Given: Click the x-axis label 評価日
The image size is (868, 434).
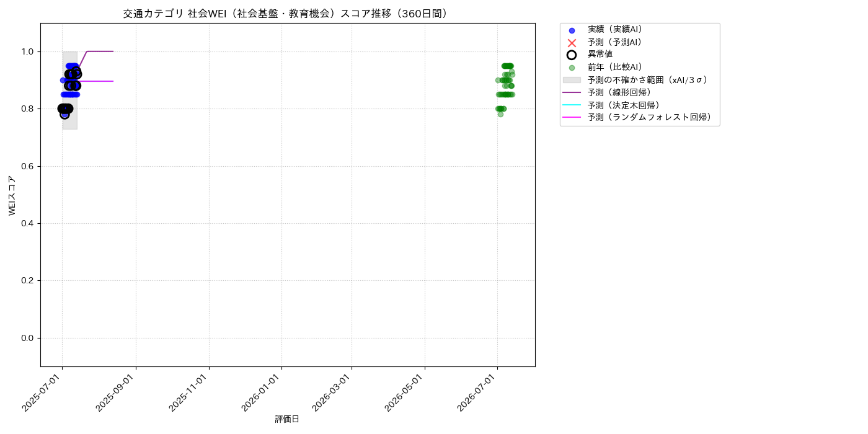Looking at the screenshot, I should click(x=287, y=420).
